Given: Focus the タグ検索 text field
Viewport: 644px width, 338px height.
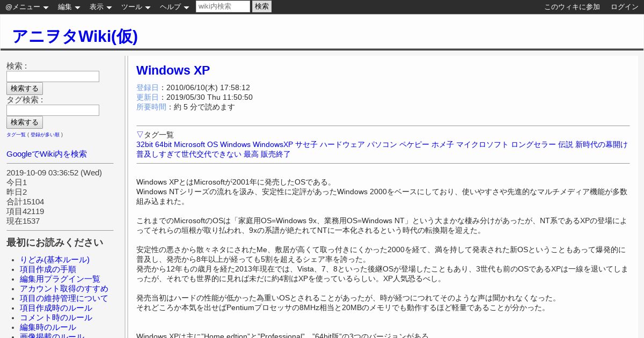Looking at the screenshot, I should (53, 111).
